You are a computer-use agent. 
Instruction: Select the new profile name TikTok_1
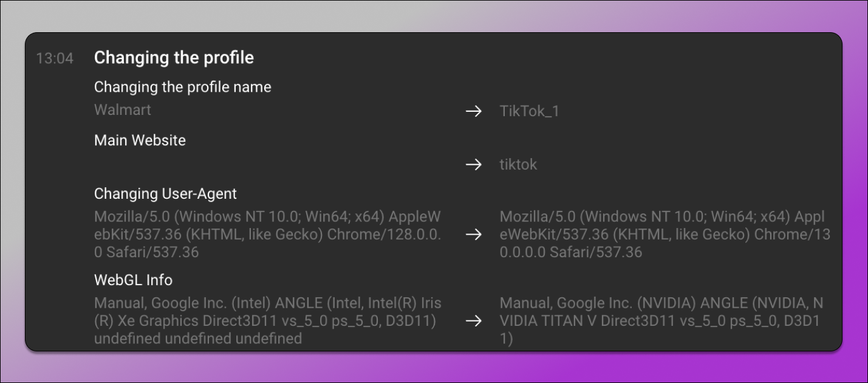(529, 111)
